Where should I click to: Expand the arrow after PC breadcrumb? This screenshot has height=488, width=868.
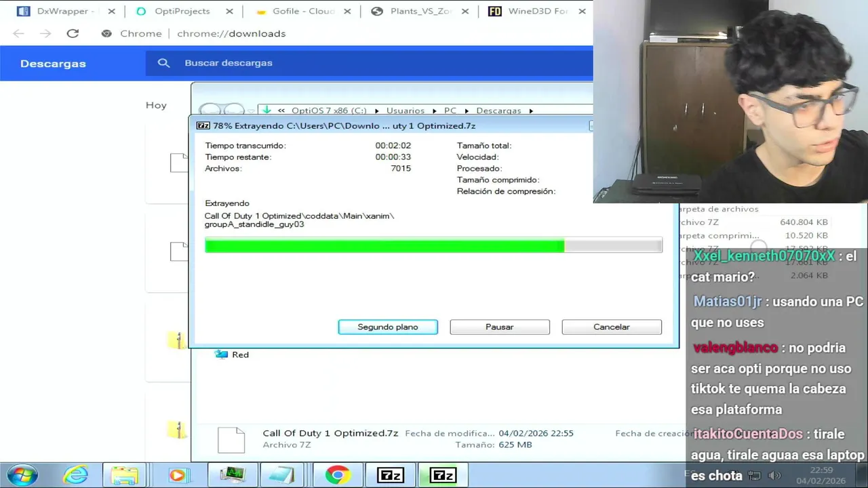[467, 110]
